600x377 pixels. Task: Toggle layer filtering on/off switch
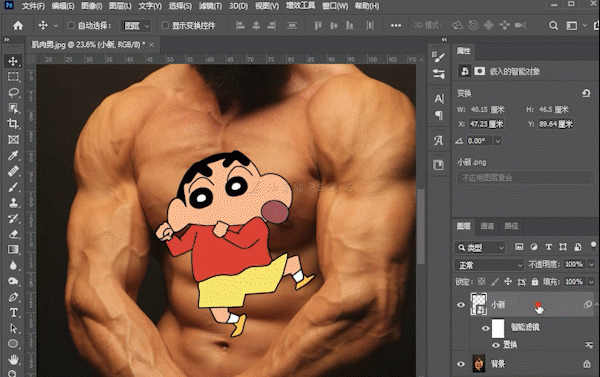pyautogui.click(x=593, y=245)
